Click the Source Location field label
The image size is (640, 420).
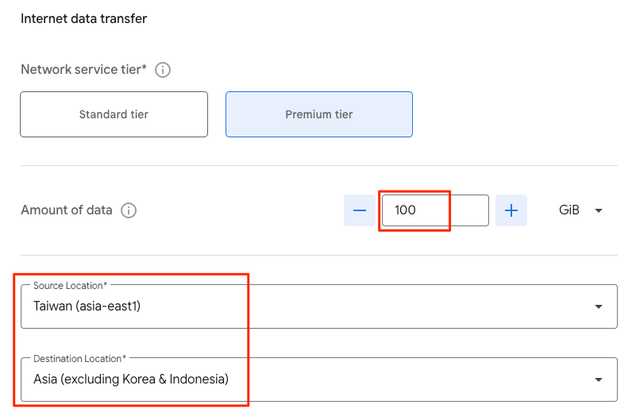(70, 286)
